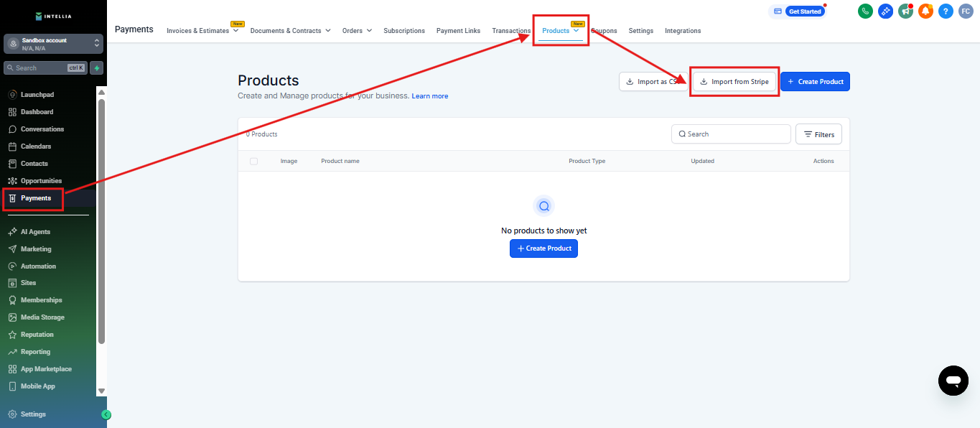Switch to the Subscriptions tab

point(404,31)
